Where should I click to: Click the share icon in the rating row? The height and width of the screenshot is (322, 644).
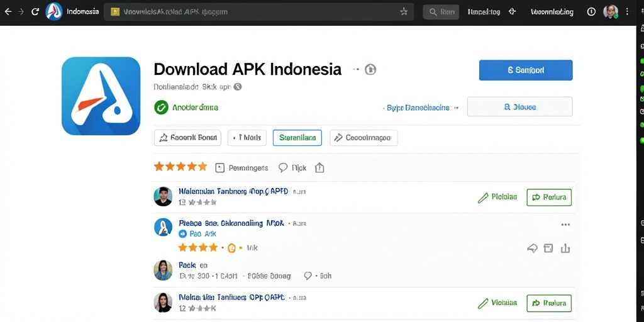319,167
